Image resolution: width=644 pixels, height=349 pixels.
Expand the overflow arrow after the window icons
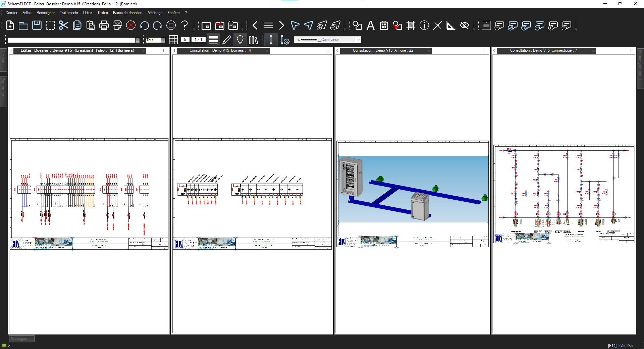pyautogui.click(x=243, y=30)
